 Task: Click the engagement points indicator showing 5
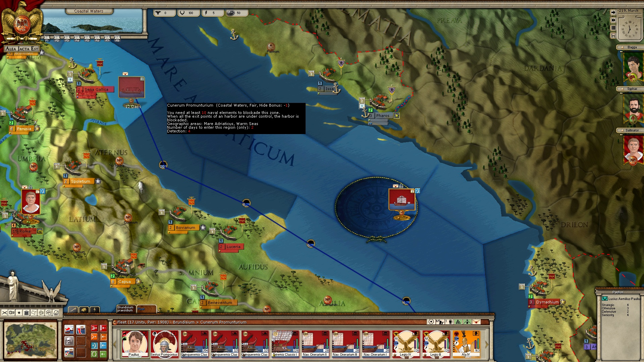[x=212, y=13]
